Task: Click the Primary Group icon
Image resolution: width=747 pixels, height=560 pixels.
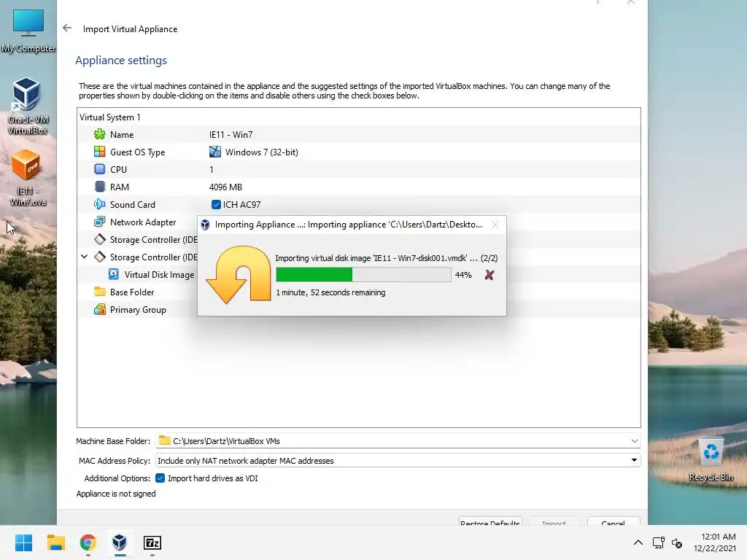Action: pyautogui.click(x=99, y=309)
